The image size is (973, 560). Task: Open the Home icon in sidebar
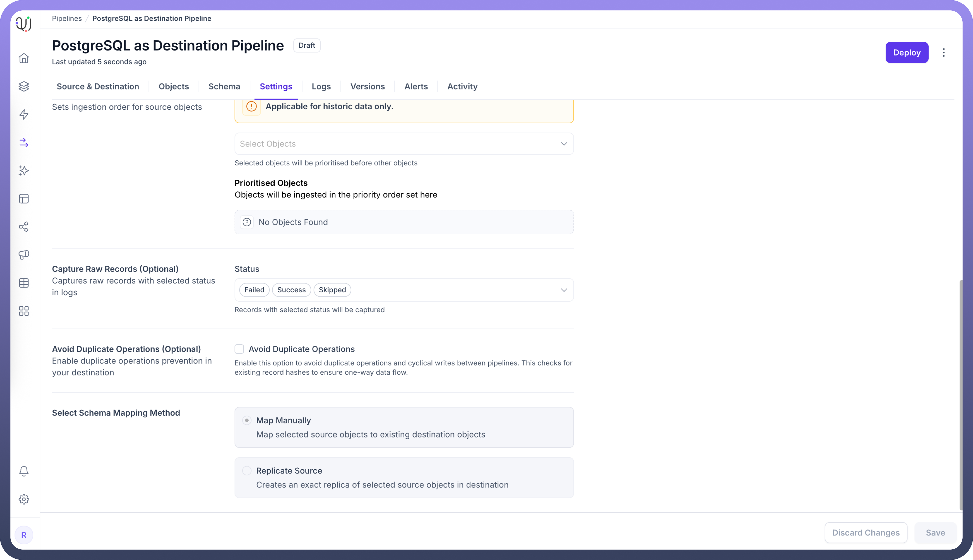pos(24,58)
